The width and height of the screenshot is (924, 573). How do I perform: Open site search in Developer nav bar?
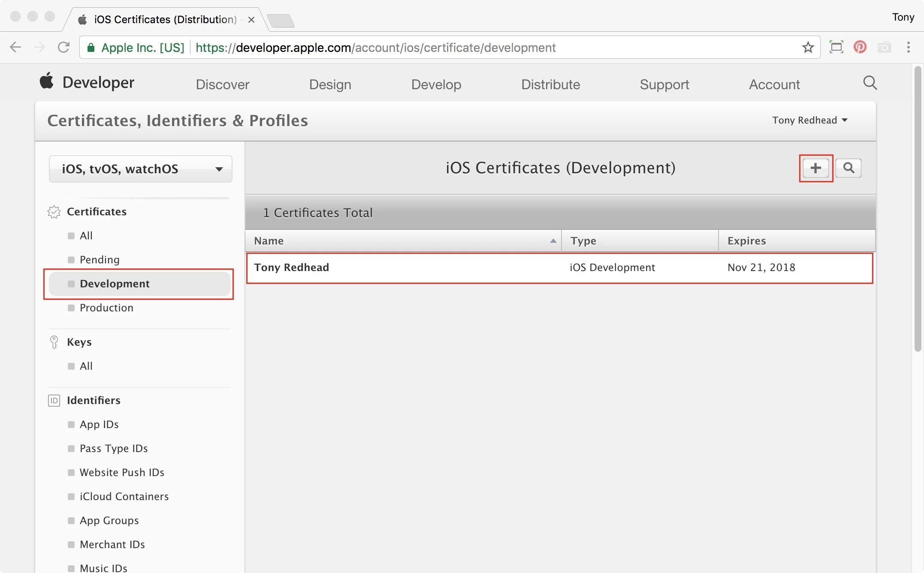coord(870,83)
